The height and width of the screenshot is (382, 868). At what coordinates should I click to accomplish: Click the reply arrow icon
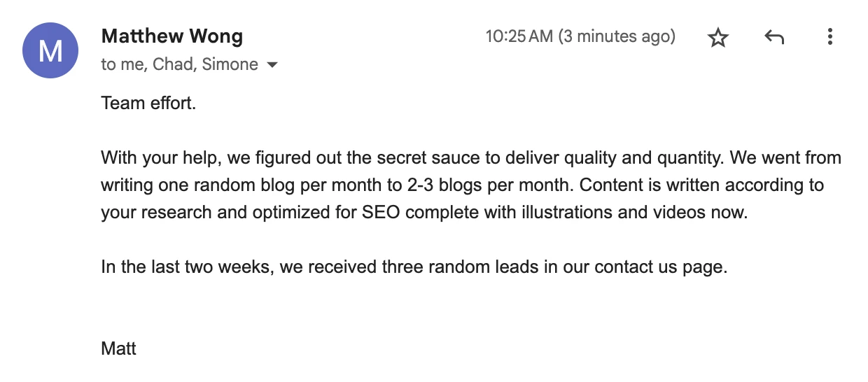(773, 37)
